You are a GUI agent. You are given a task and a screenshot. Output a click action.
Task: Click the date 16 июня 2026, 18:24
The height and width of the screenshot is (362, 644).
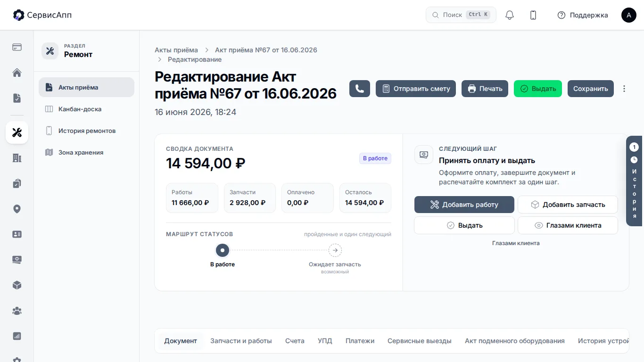tap(196, 112)
